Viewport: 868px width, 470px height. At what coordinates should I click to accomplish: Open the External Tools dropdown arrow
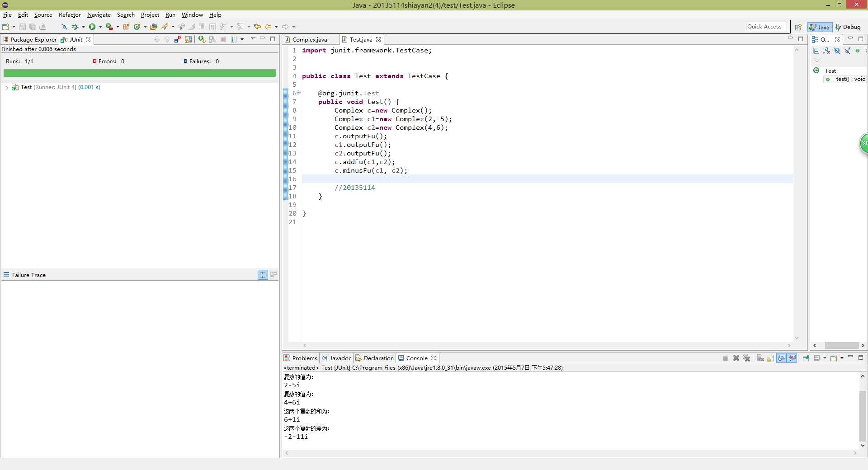pos(118,27)
